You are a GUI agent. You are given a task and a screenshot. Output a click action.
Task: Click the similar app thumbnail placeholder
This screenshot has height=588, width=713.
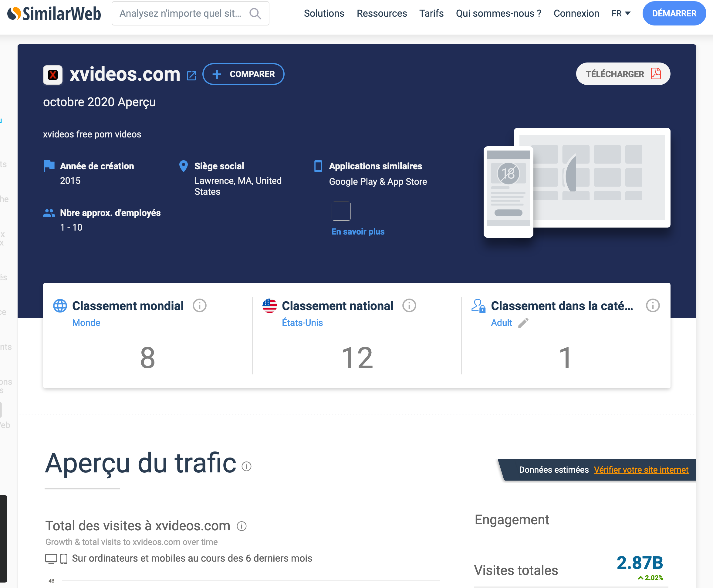click(x=341, y=211)
